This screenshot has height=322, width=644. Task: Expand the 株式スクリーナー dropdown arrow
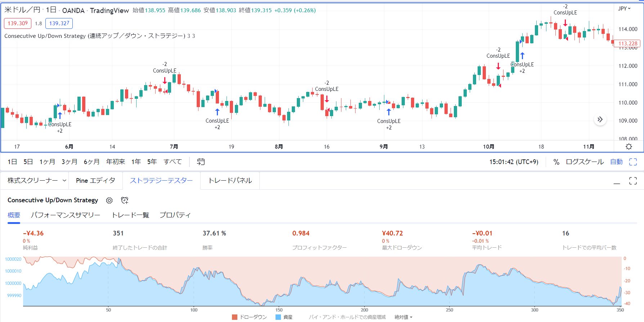pos(64,181)
